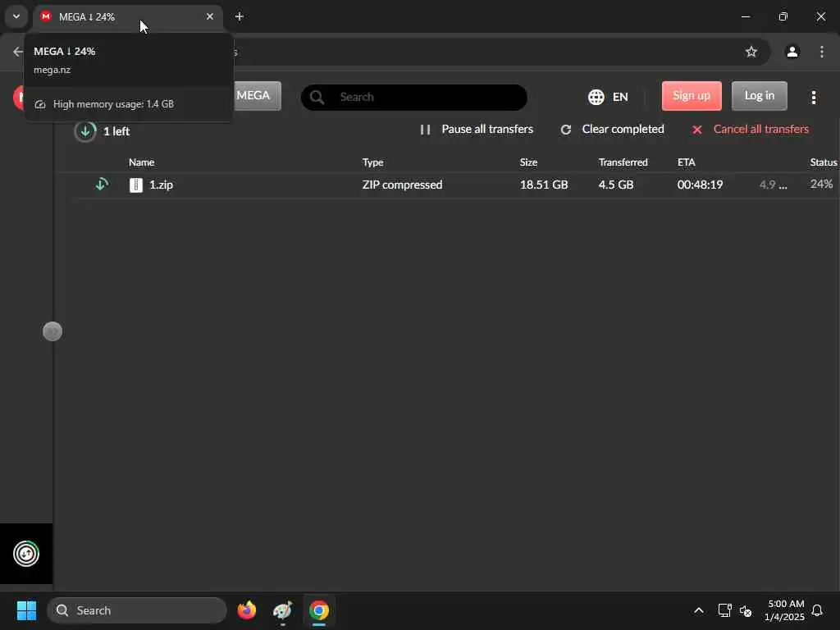The image size is (840, 630).
Task: Click the pause bars icon
Action: [x=426, y=130]
